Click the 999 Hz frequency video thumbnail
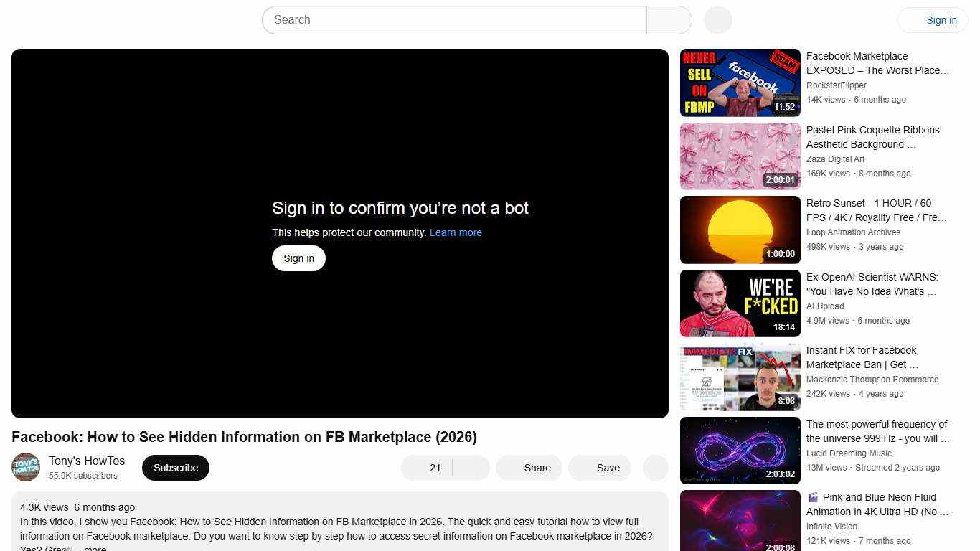The image size is (980, 551). [740, 450]
